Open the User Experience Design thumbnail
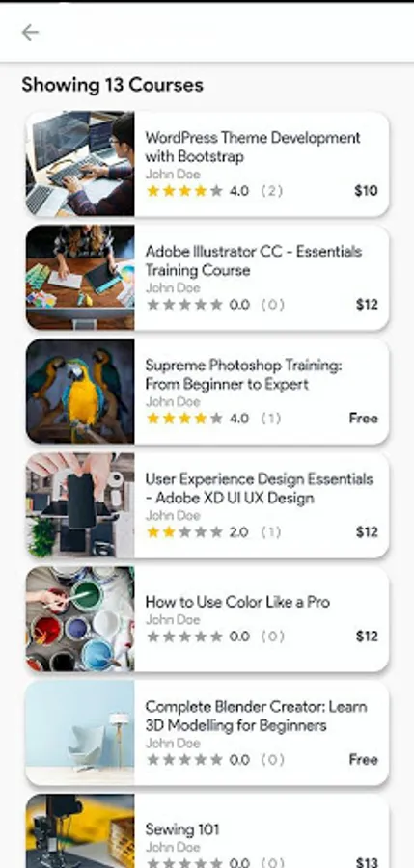This screenshot has width=414, height=868. pyautogui.click(x=80, y=505)
